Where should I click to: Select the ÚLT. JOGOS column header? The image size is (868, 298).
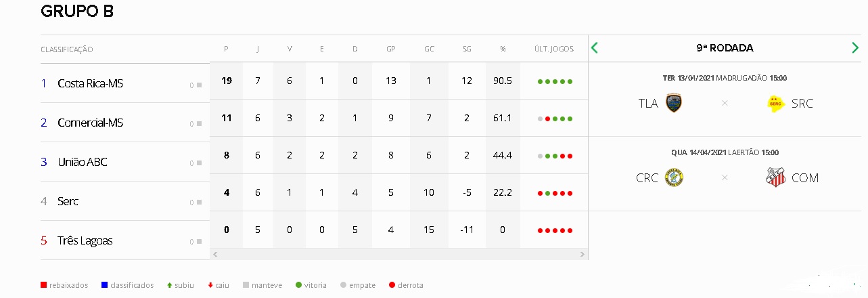click(x=554, y=49)
